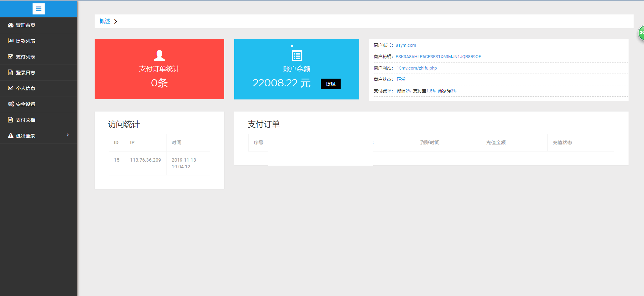The image size is (644, 296).
Task: Click the green circular badge at right edge
Action: (x=641, y=33)
